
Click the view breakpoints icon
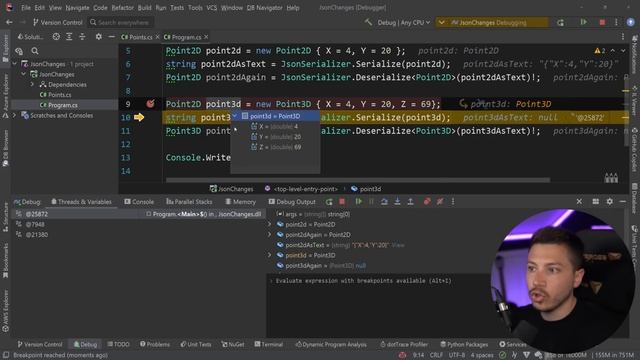(427, 202)
